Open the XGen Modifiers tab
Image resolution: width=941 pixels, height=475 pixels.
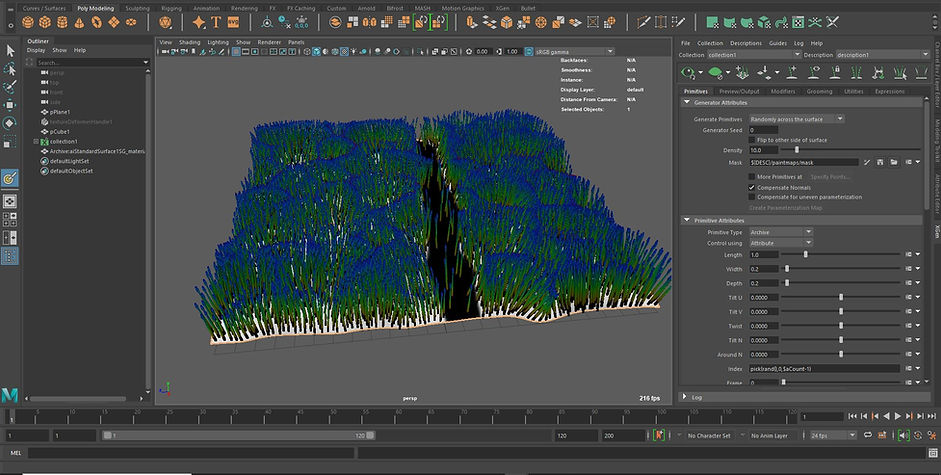click(783, 91)
